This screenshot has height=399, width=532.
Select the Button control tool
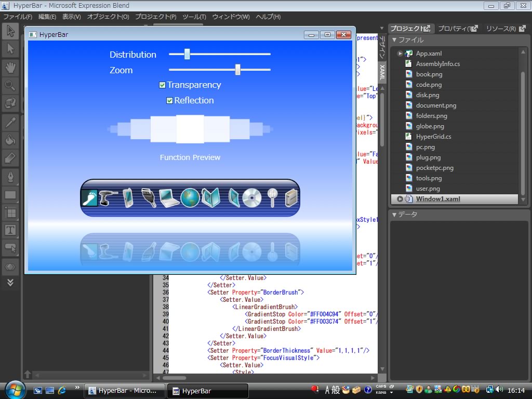tap(10, 249)
